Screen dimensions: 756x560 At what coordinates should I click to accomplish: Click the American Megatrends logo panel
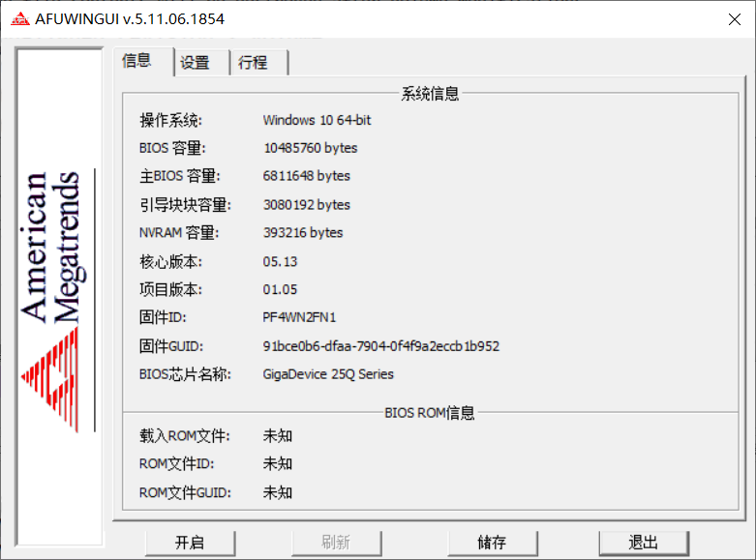point(59,297)
